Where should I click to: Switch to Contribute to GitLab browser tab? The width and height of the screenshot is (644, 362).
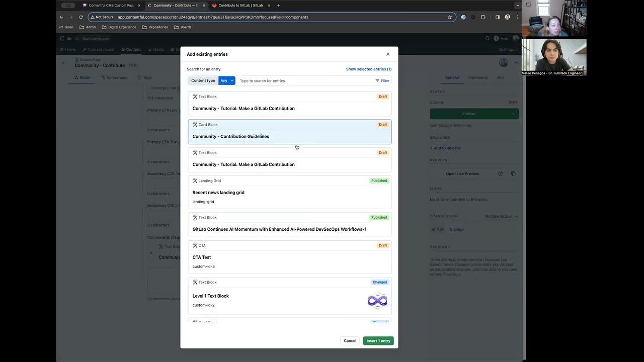[x=240, y=6]
